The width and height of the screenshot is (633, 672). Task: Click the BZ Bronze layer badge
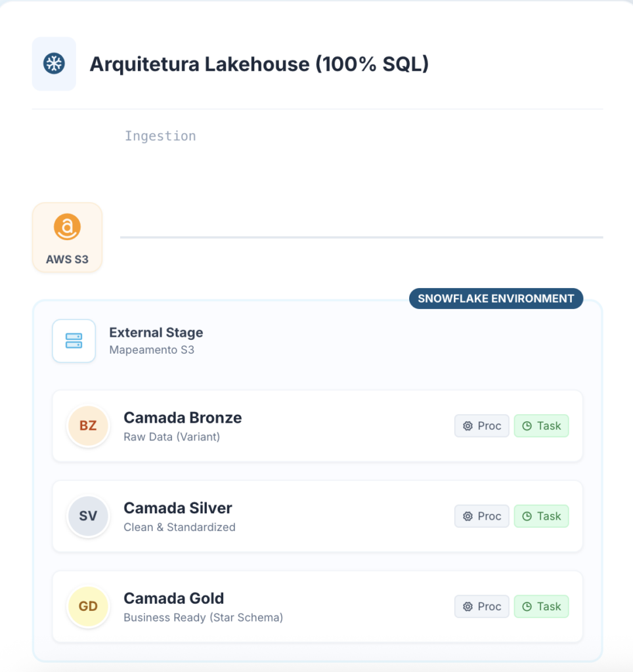(x=88, y=425)
